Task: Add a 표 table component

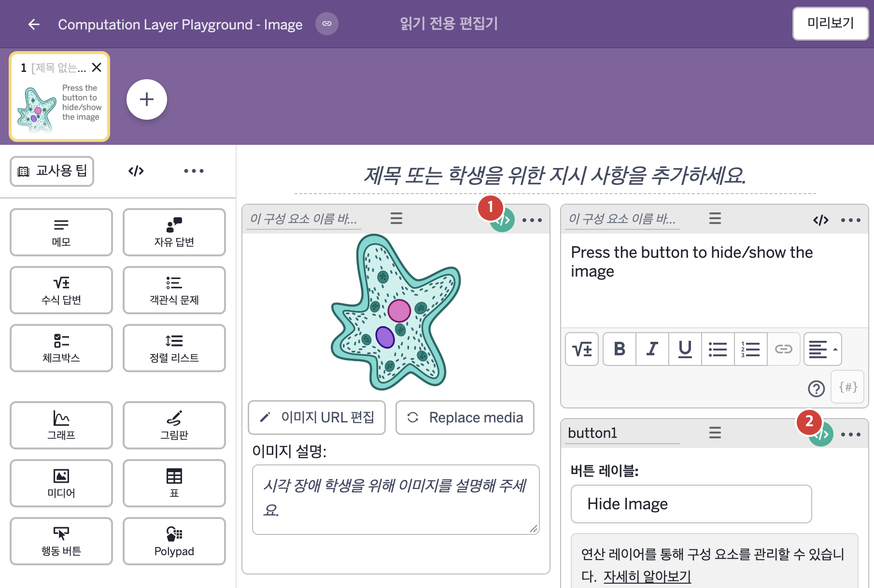Action: [x=174, y=483]
